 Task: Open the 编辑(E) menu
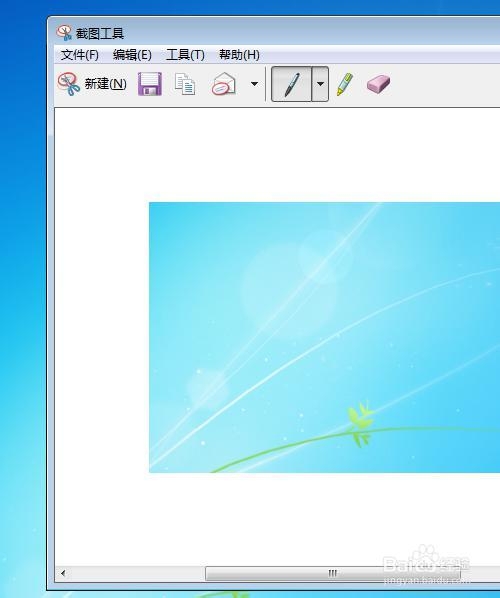(x=132, y=55)
